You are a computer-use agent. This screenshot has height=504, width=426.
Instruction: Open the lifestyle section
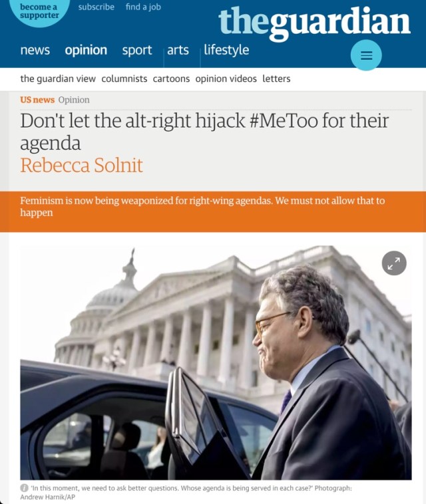coord(226,50)
